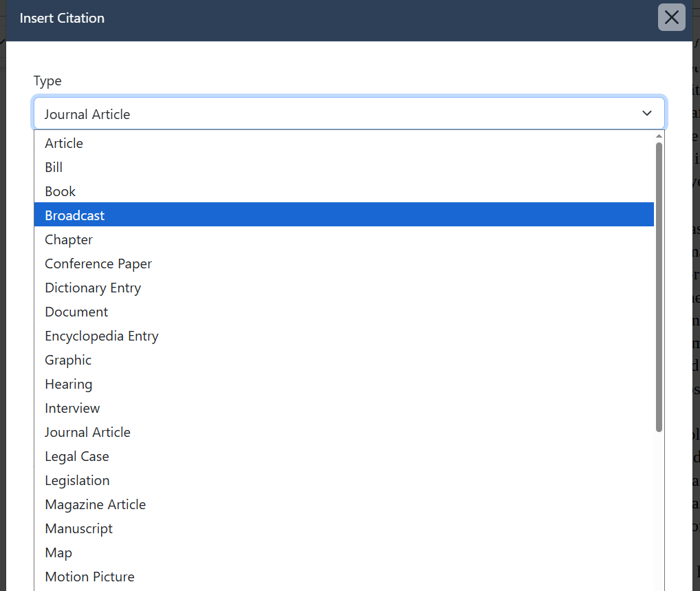Choose Document citation type

[x=76, y=312]
